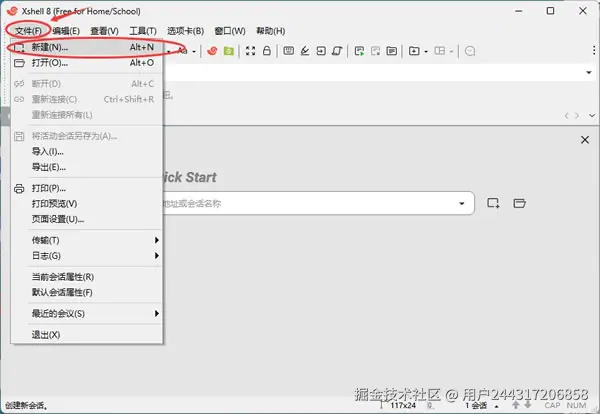Image resolution: width=600 pixels, height=414 pixels.
Task: Select 导入(I)... menu entry
Action: pyautogui.click(x=87, y=152)
